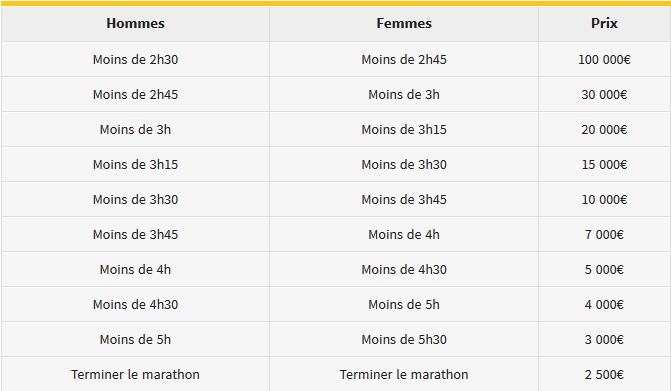The image size is (671, 391).
Task: Select Femmes cell Moins de 3h45
Action: 404,199
